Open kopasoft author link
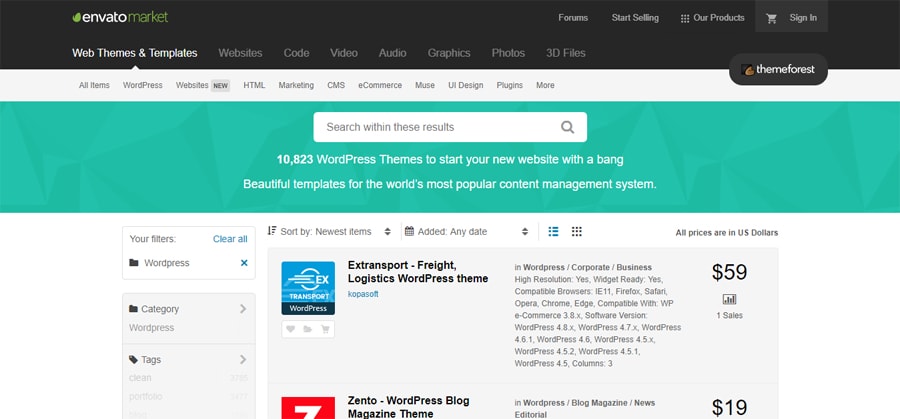900x419 pixels. (363, 294)
